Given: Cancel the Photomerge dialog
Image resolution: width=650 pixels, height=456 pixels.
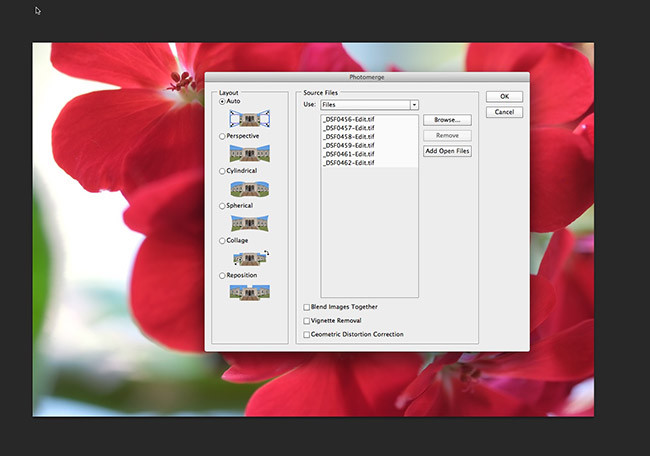Looking at the screenshot, I should point(505,112).
